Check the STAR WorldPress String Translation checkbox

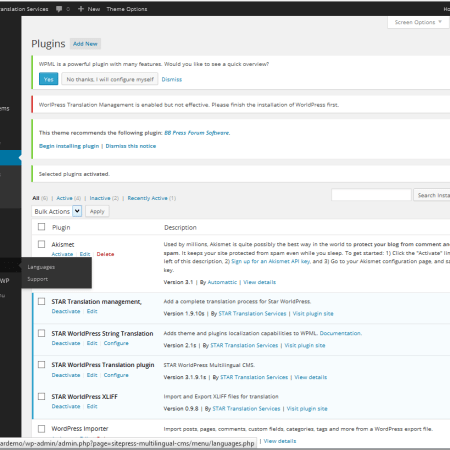tap(41, 333)
